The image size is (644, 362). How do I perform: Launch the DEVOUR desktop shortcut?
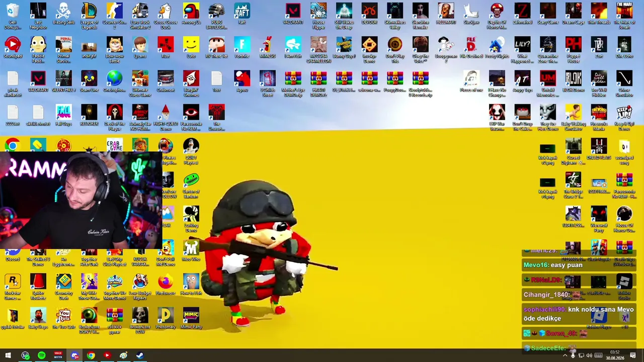click(x=369, y=14)
